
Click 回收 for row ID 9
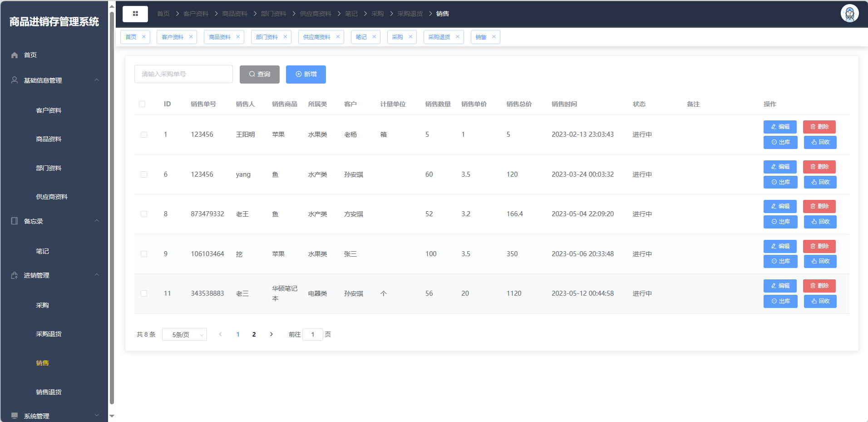820,261
